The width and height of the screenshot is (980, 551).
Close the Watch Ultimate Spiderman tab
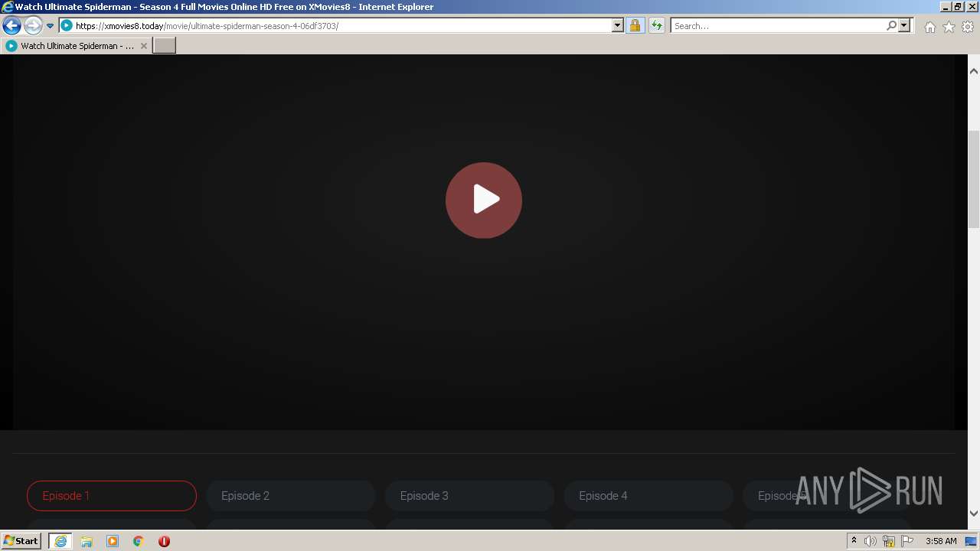coord(143,46)
